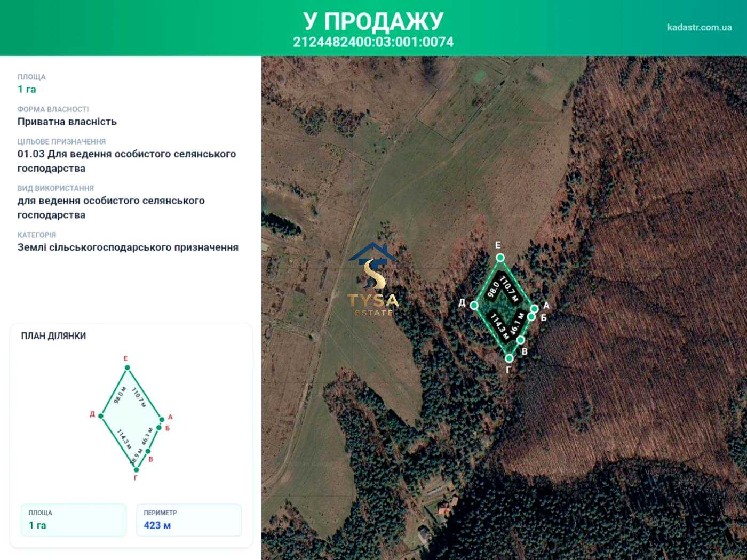Click point В in the plan diagram
Screen dimensions: 747x560
[148, 451]
